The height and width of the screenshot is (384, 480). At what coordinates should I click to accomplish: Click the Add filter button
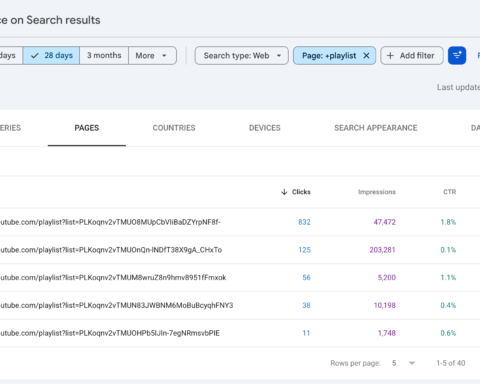[x=412, y=56]
